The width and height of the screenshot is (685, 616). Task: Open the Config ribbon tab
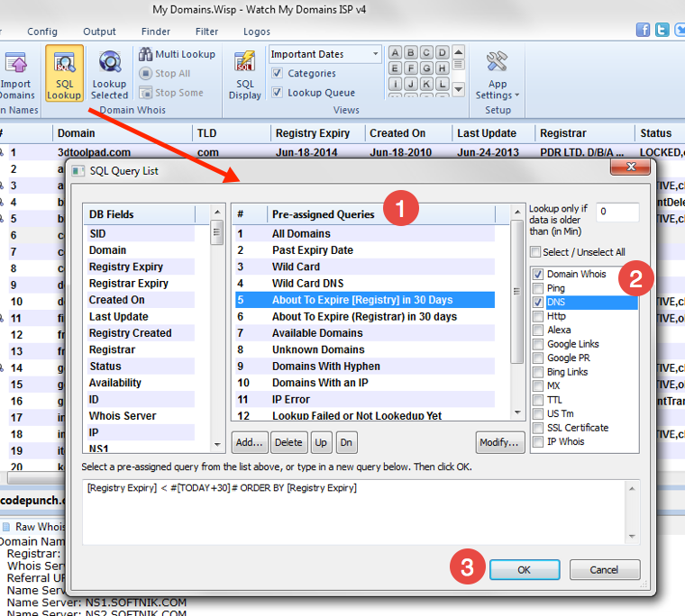point(42,32)
